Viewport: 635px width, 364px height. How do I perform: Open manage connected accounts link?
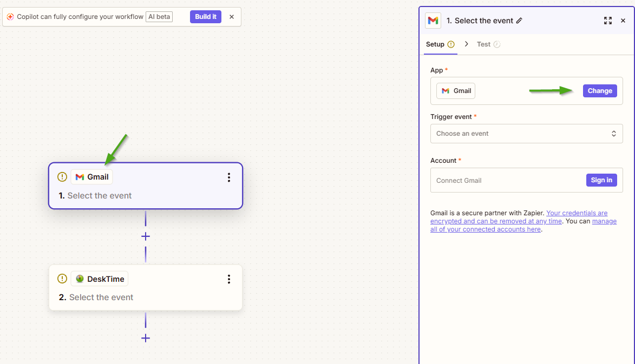click(604, 221)
